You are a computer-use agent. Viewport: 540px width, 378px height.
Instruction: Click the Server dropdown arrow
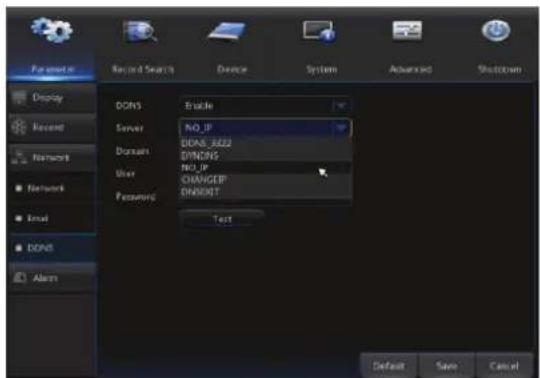click(x=342, y=128)
